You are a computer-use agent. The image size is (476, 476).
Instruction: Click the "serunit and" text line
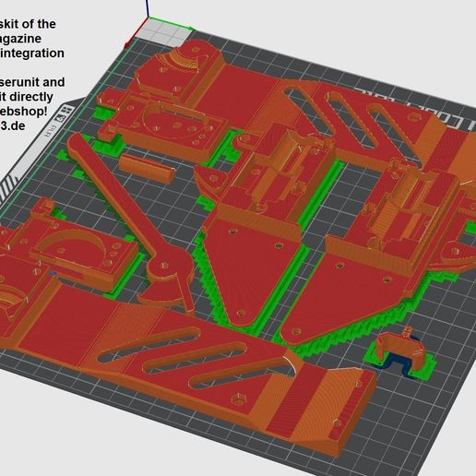32,82
